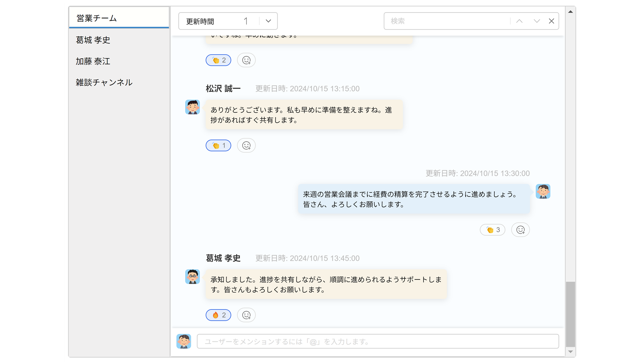
Task: Jump to previous search result arrow
Action: point(519,21)
